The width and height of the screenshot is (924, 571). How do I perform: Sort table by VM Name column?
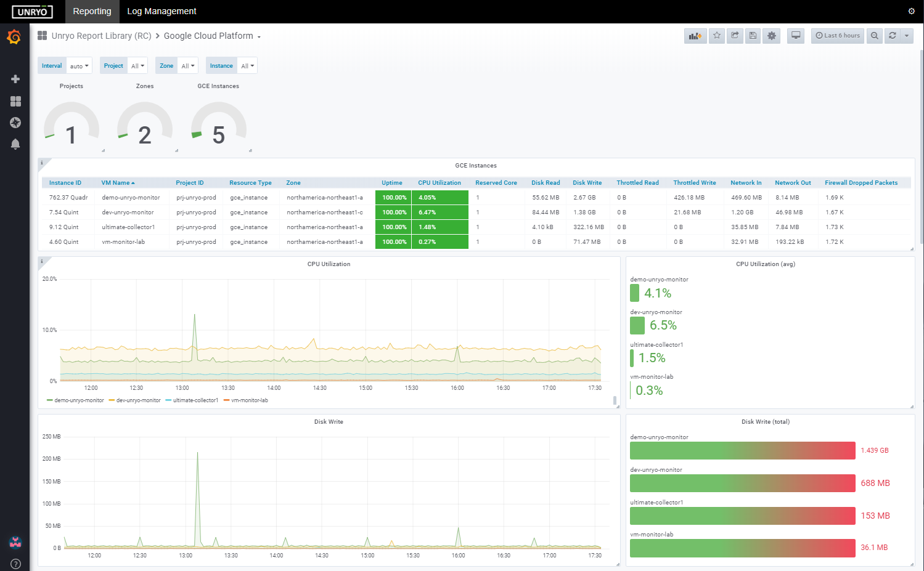[x=118, y=183]
